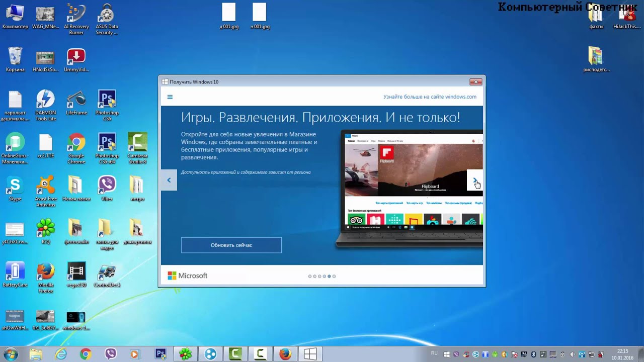Select the UmmyVid... desktop shortcut
This screenshot has width=644, height=362.
(76, 60)
